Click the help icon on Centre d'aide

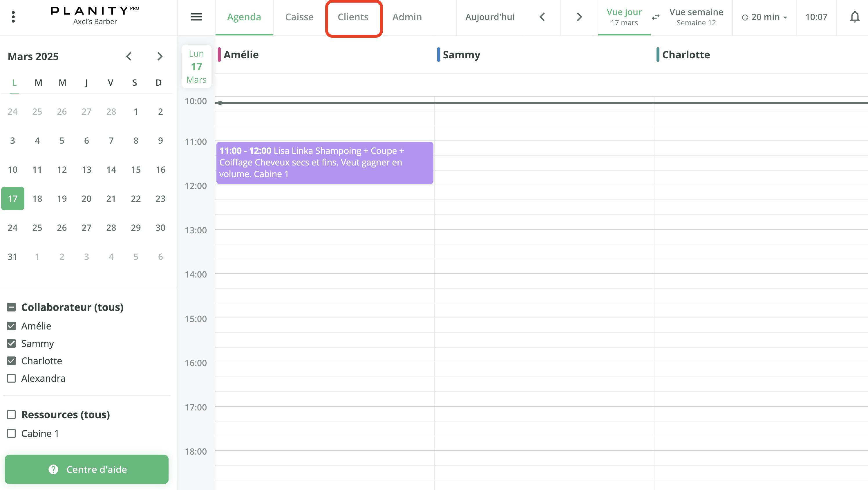click(54, 469)
